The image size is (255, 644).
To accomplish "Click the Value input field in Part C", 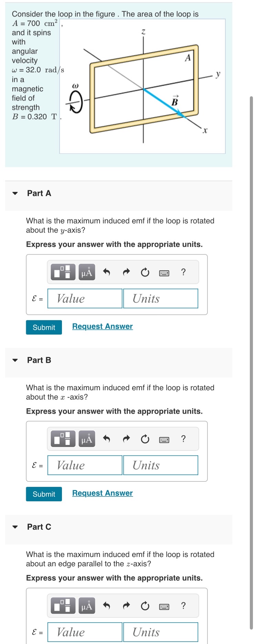I will (x=84, y=632).
